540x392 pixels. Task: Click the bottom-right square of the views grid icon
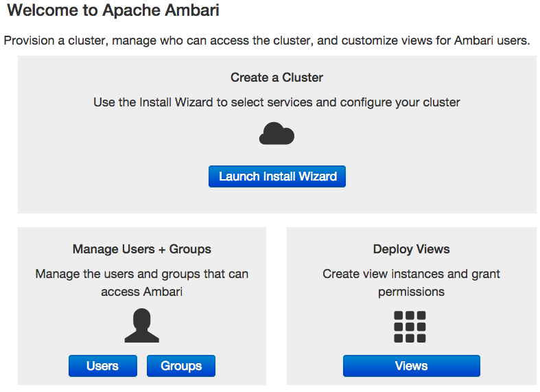coord(421,338)
